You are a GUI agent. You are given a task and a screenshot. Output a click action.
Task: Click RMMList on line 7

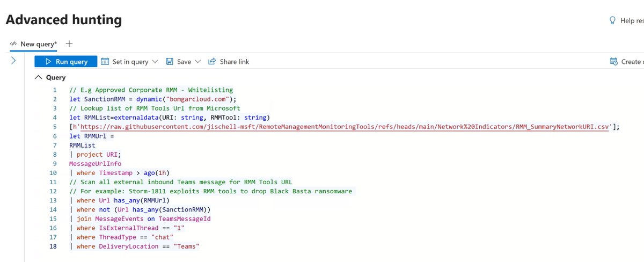(x=82, y=145)
